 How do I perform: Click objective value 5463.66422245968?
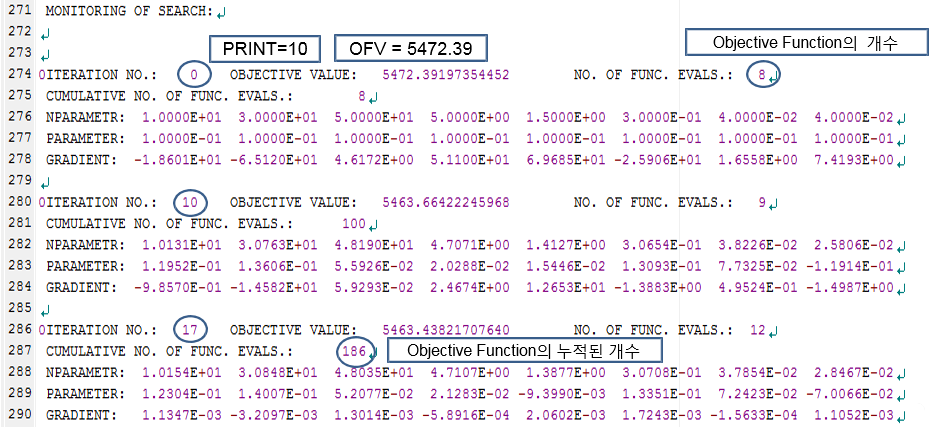pos(446,203)
